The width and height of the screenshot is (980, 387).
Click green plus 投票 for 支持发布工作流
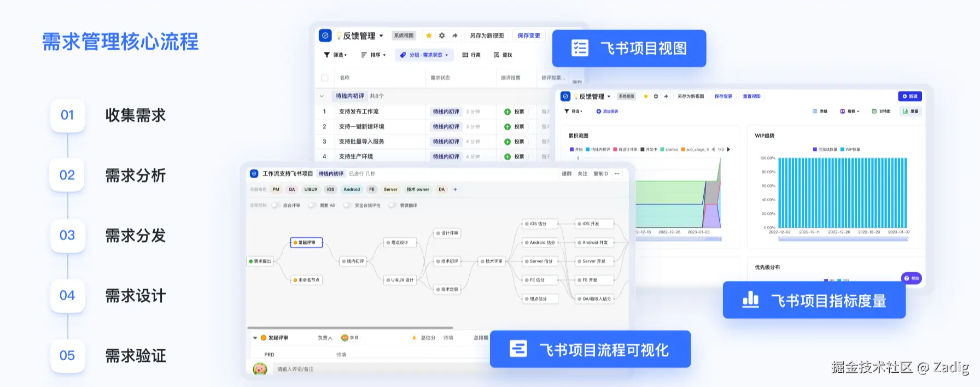507,112
